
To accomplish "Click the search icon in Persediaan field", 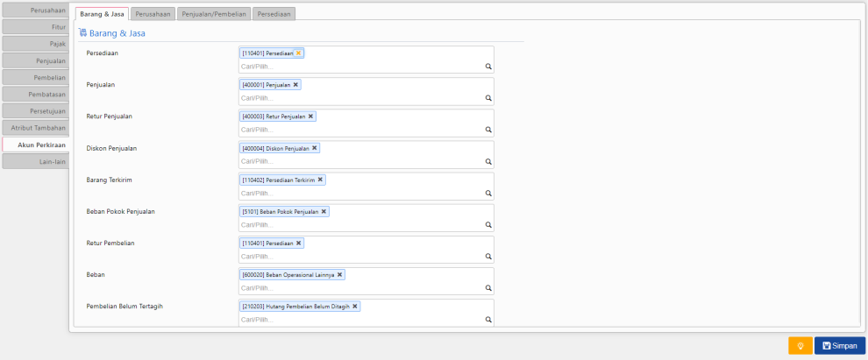I will pos(488,67).
